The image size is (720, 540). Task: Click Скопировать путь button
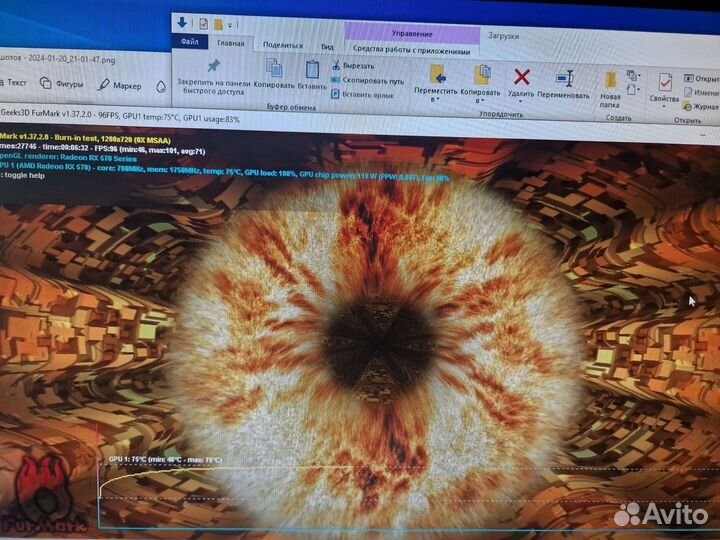click(367, 81)
